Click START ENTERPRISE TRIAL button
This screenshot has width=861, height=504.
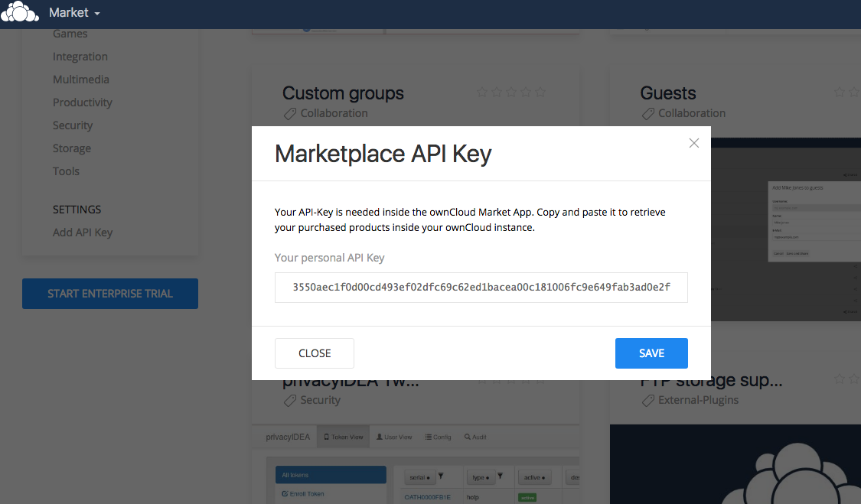[109, 294]
